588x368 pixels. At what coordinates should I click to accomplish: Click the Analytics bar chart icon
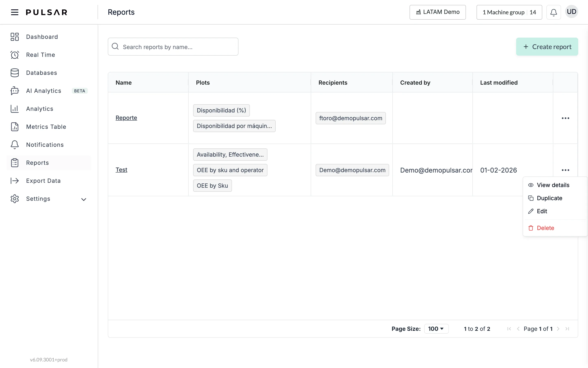(14, 109)
